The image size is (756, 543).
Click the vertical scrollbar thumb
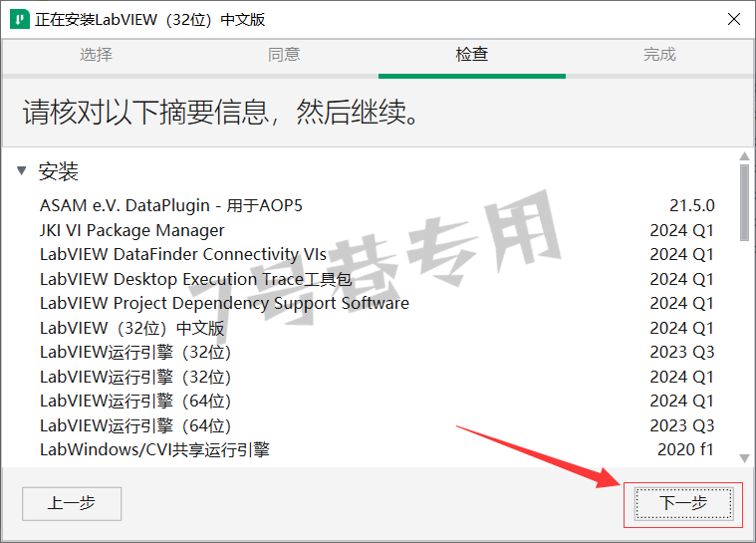click(744, 202)
